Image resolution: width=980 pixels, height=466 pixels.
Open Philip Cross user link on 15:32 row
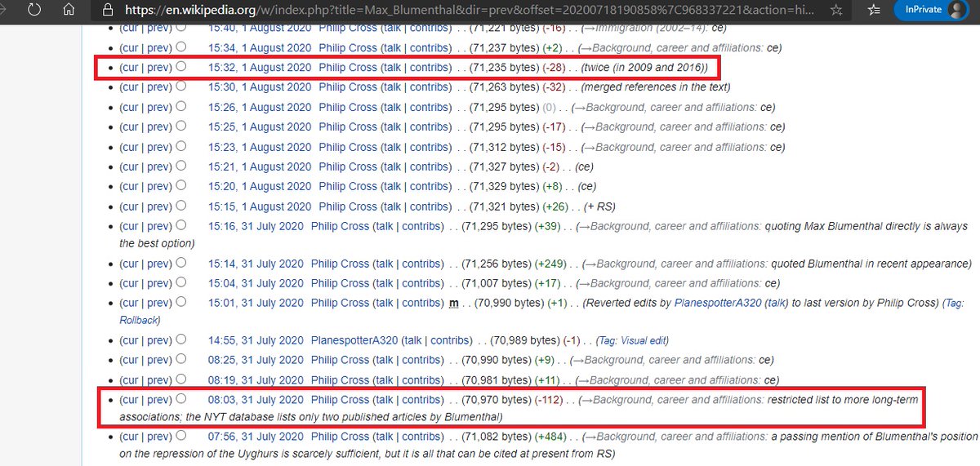pos(348,67)
